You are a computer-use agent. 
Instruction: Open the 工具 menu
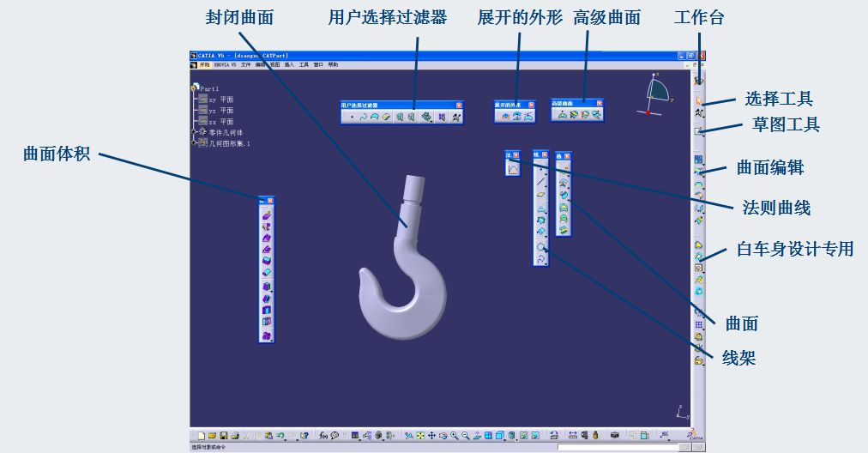pos(304,65)
